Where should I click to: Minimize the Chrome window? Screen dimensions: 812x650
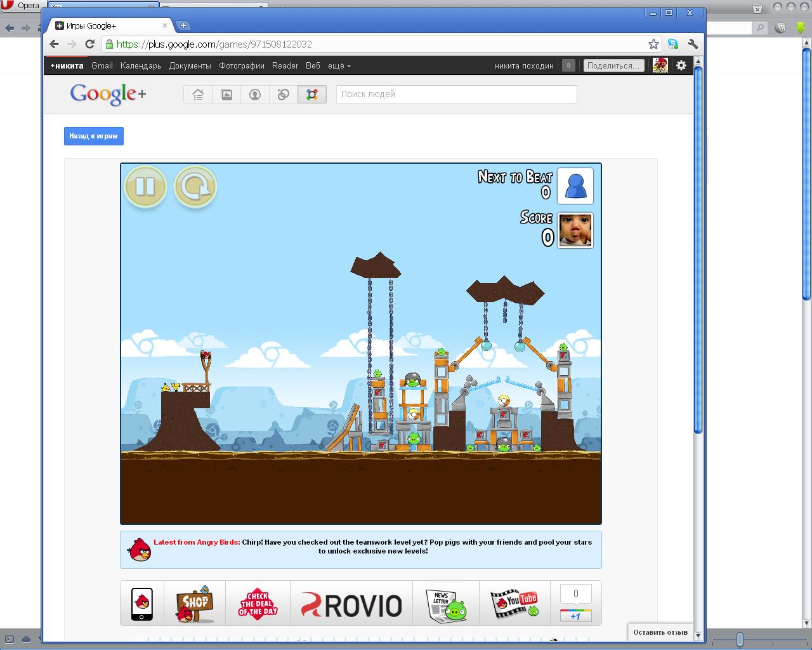(x=653, y=13)
